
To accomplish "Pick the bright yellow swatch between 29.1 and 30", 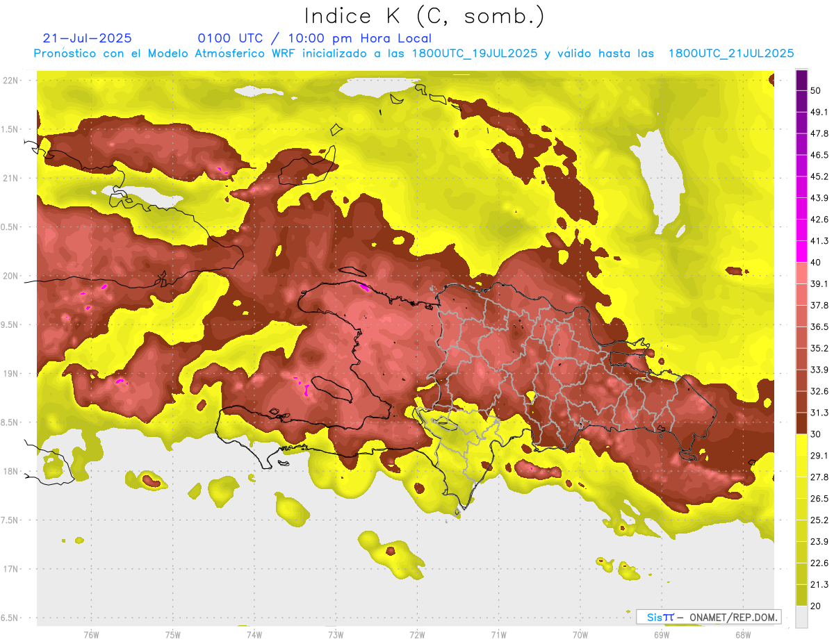I will (x=801, y=445).
